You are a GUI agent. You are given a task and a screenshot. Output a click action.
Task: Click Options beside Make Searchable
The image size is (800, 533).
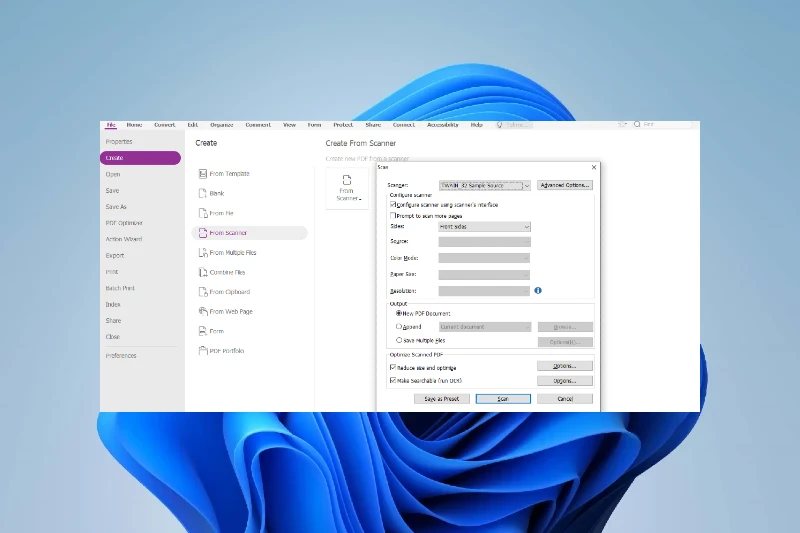click(565, 380)
